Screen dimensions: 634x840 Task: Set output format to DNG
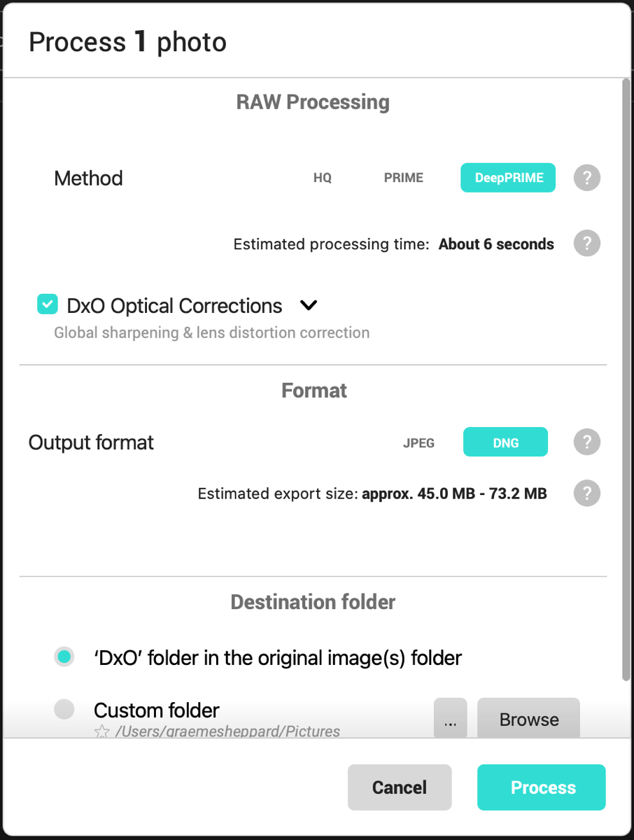(x=505, y=442)
